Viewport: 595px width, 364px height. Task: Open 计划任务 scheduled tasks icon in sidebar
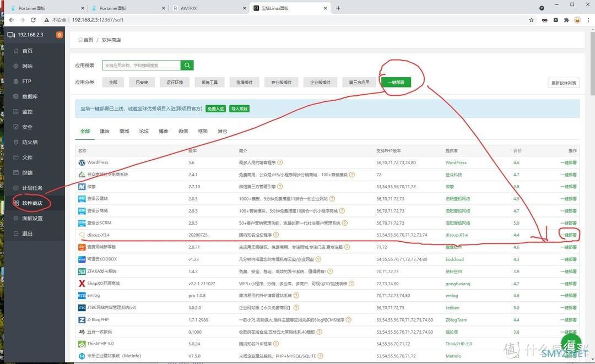(x=16, y=188)
